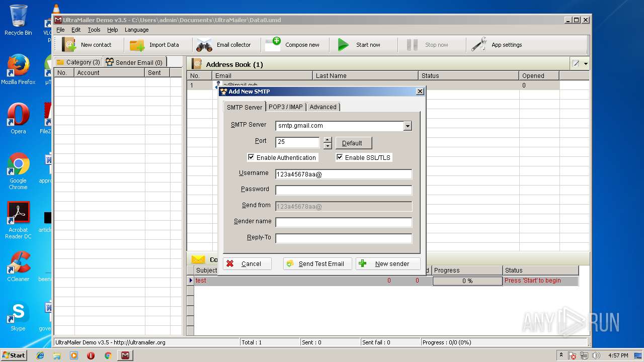This screenshot has height=362, width=644.
Task: Launch the Email collector tool
Action: coord(223,45)
